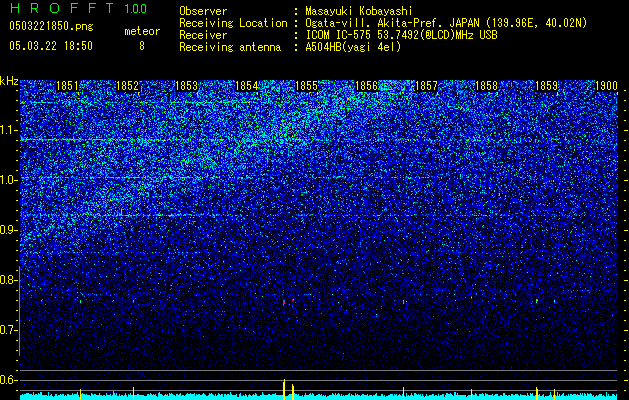Viewport: 629px width, 400px height.
Task: Select the Ogata-vill. Akita-Pref. JAPAN location text
Action: [x=446, y=23]
